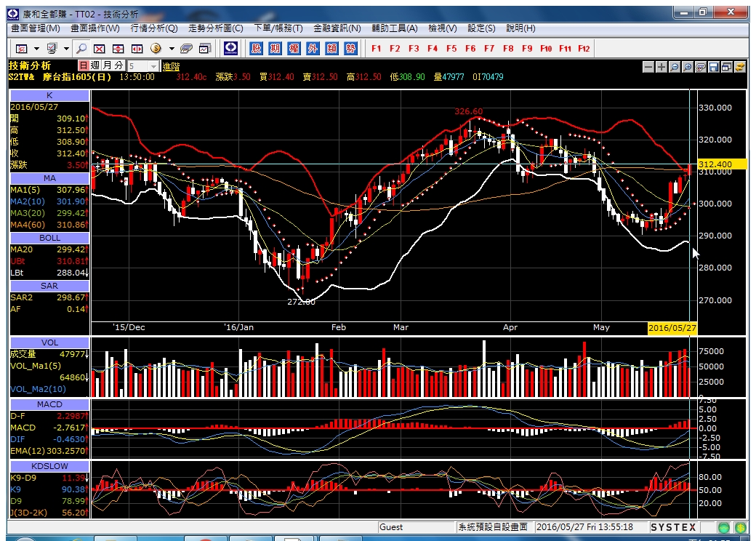This screenshot has height=541, width=756.
Task: Click the 312.400 current price label
Action: [722, 164]
